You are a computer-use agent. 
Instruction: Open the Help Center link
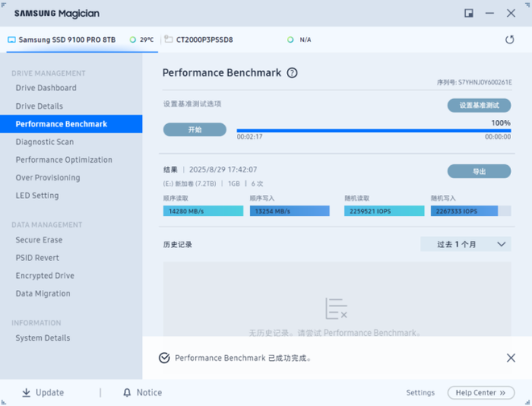tap(480, 392)
